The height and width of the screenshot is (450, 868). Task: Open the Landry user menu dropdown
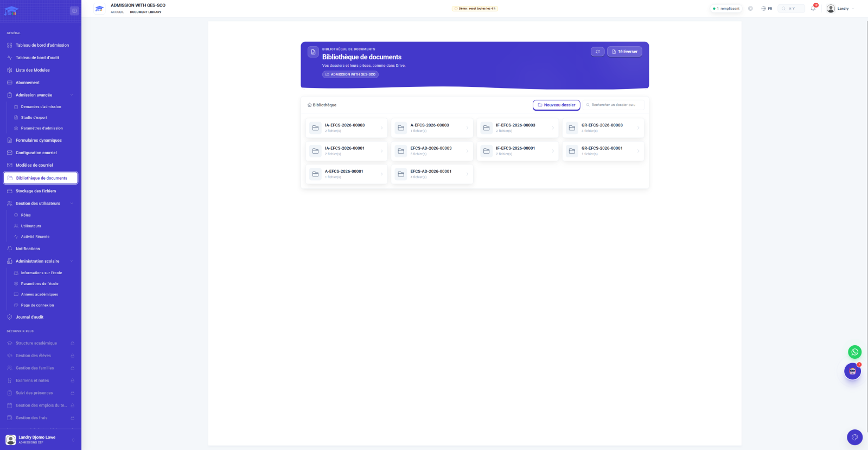pyautogui.click(x=840, y=9)
